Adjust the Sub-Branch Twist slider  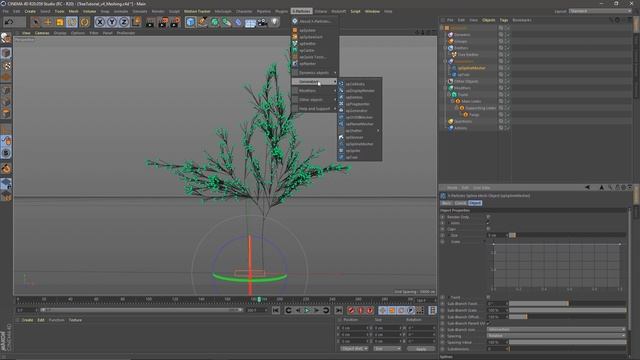pos(567,304)
